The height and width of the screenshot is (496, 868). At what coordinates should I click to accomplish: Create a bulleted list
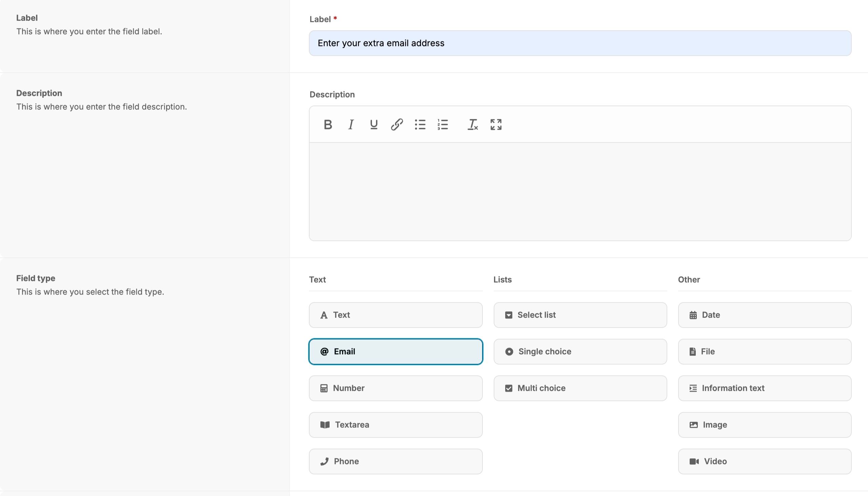(420, 125)
